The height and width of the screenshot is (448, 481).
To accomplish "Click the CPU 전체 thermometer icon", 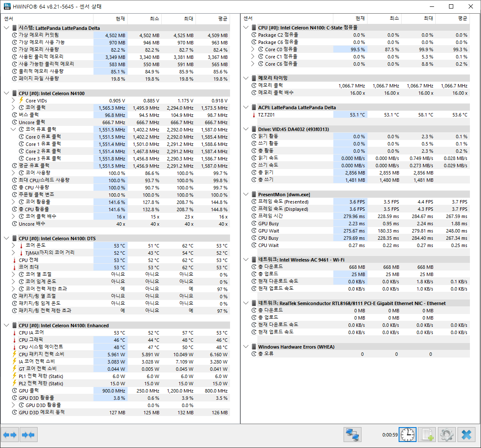I will pos(15,260).
